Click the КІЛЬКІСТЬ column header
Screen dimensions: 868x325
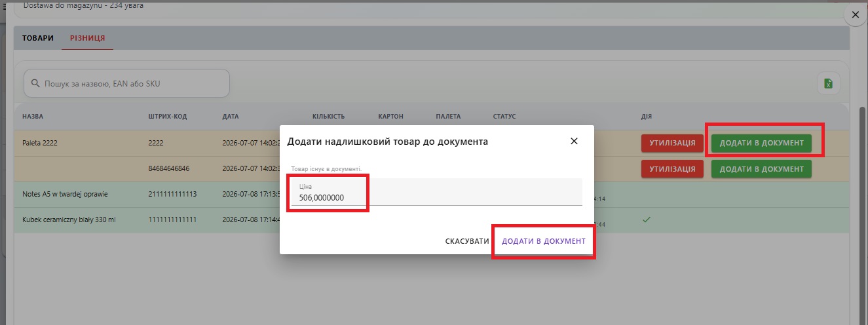(328, 117)
